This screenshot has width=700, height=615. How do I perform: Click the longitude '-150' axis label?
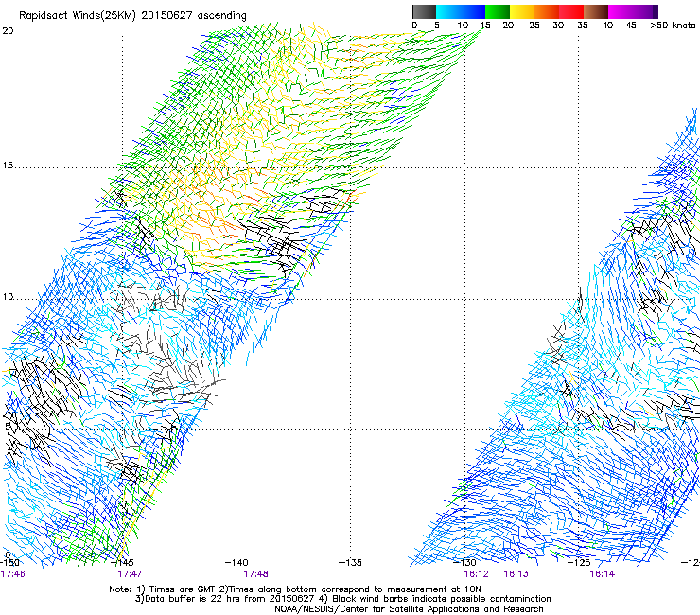(9, 562)
